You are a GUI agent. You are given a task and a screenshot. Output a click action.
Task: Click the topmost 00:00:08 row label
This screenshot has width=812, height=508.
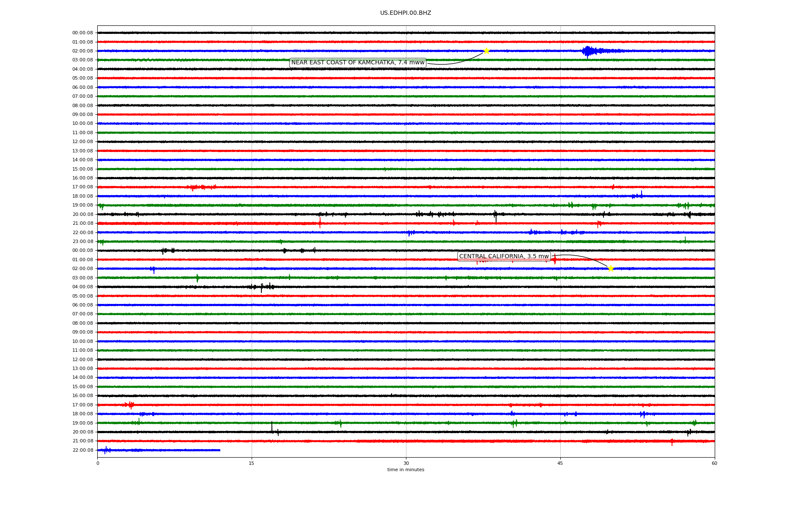click(82, 33)
